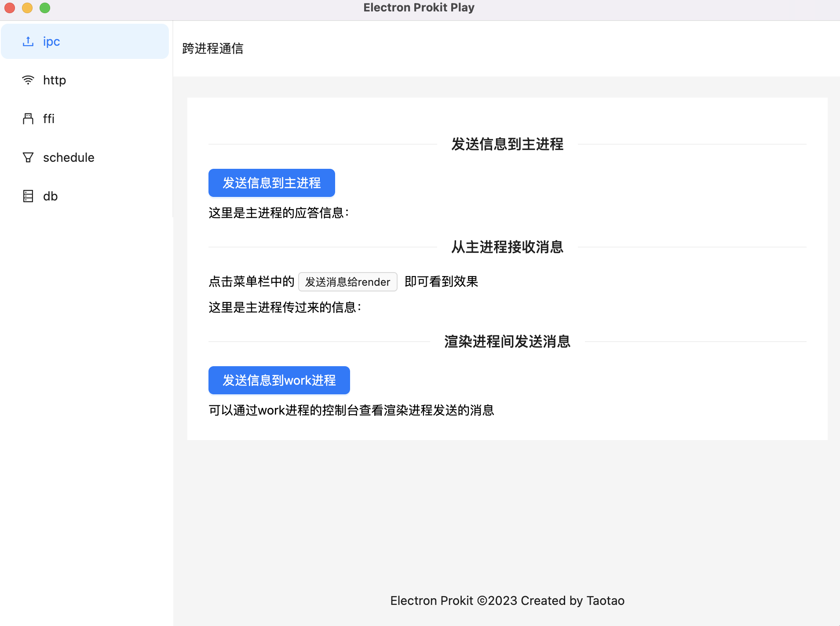Click the 这里是主进程传过来的信息 text
The width and height of the screenshot is (840, 626).
[x=285, y=307]
